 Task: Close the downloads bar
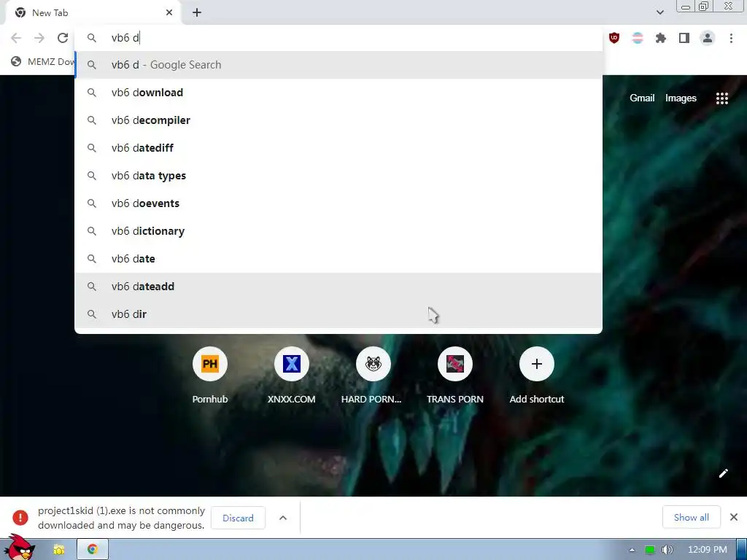point(734,517)
